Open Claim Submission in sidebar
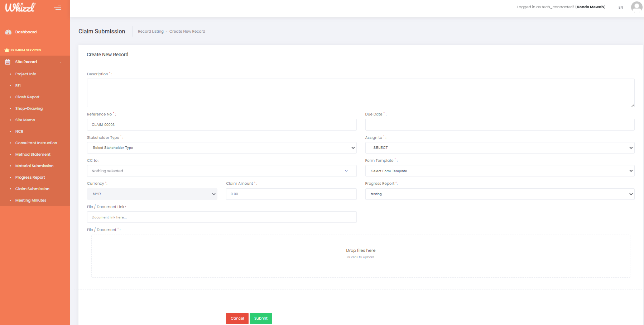 [32, 189]
